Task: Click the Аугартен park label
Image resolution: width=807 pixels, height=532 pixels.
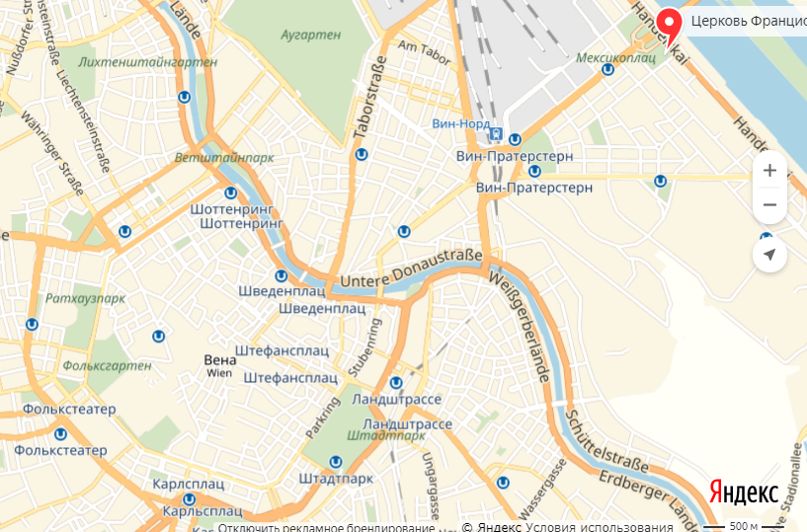Action: point(310,35)
